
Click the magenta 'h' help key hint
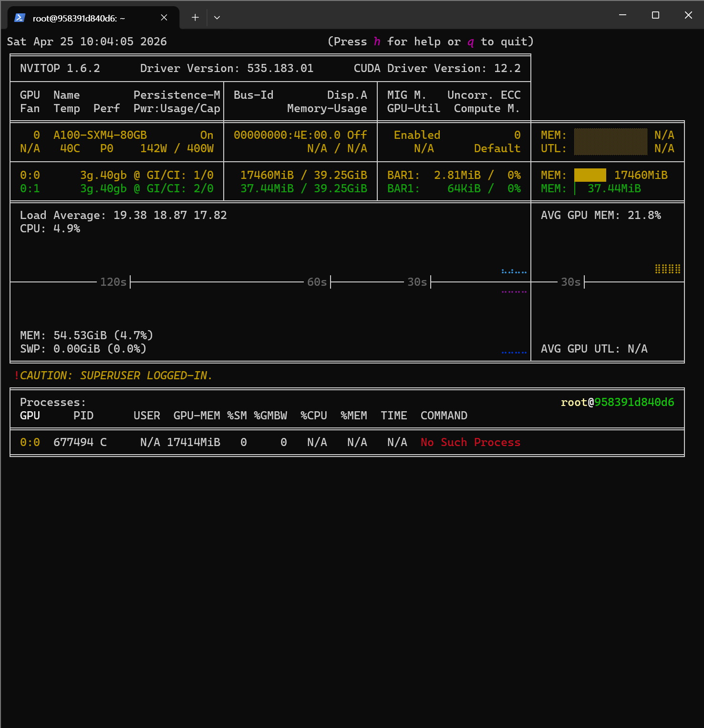coord(377,42)
